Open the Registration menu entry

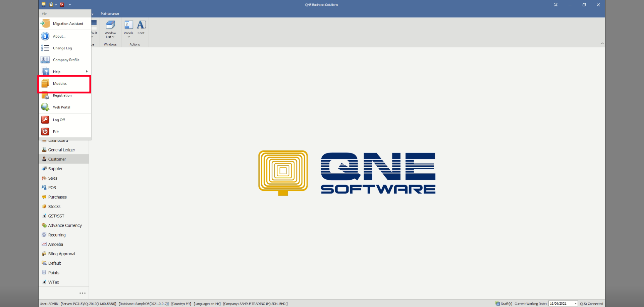tap(65, 96)
